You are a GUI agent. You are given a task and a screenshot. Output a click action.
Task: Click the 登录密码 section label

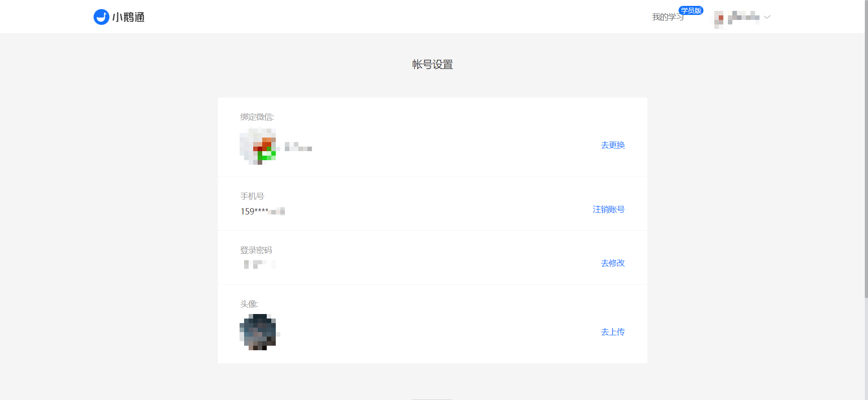[x=256, y=250]
